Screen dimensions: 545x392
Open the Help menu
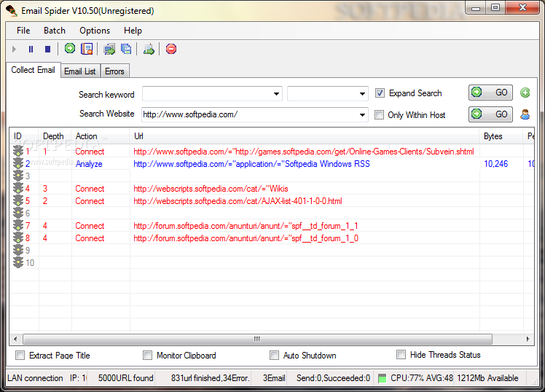click(x=133, y=31)
